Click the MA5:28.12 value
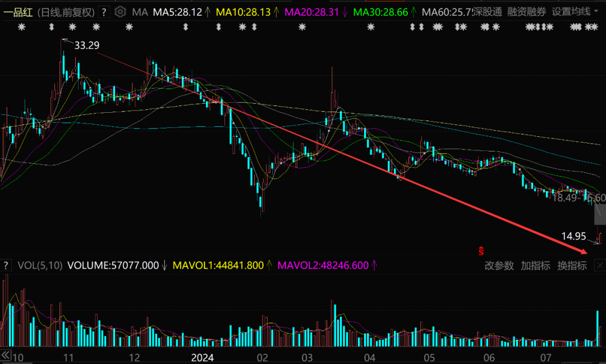 pyautogui.click(x=177, y=12)
